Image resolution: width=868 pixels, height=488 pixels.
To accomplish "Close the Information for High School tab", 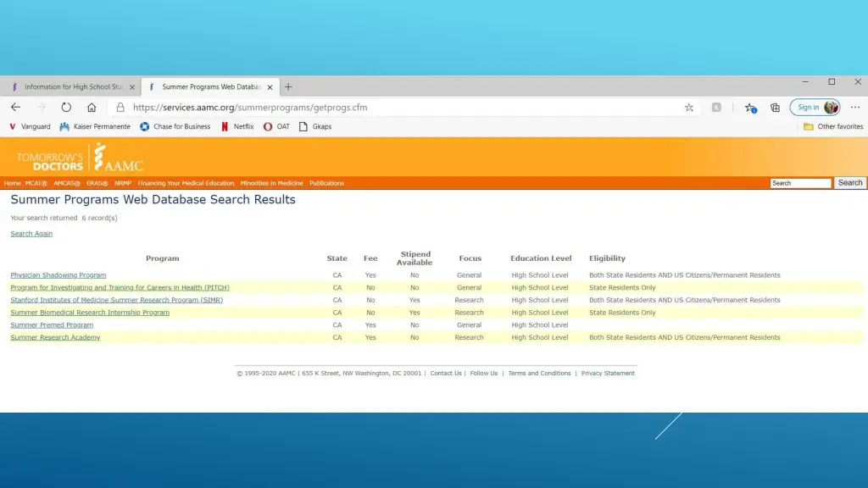I will click(x=131, y=87).
